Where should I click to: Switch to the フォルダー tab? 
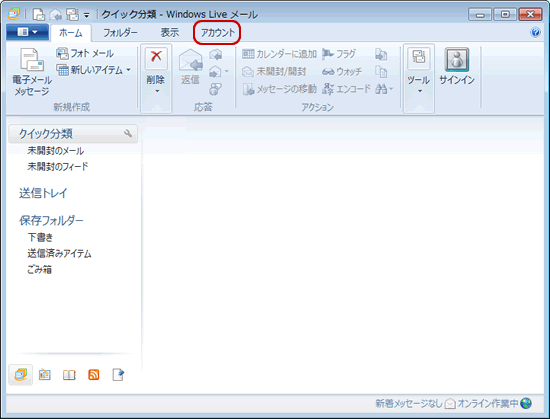(x=120, y=33)
